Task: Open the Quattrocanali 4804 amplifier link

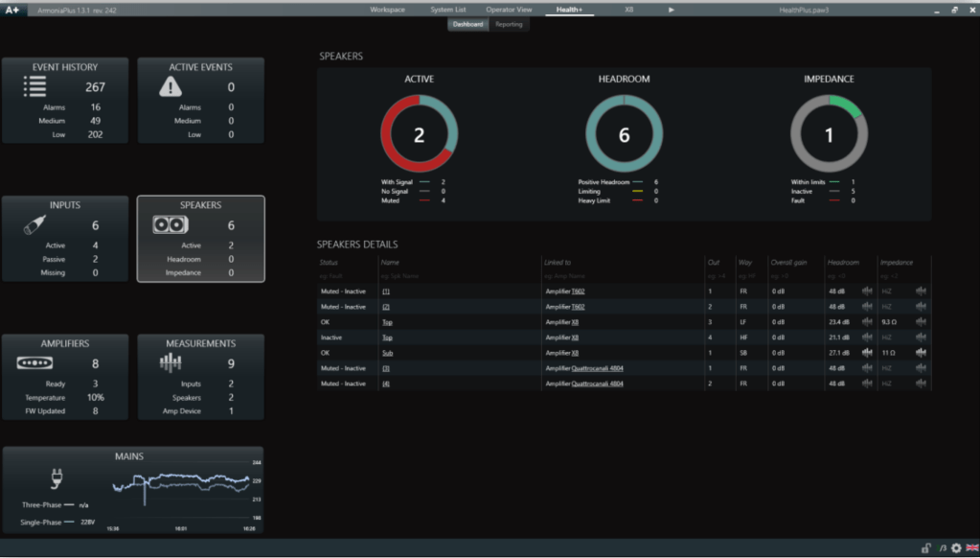Action: point(598,368)
